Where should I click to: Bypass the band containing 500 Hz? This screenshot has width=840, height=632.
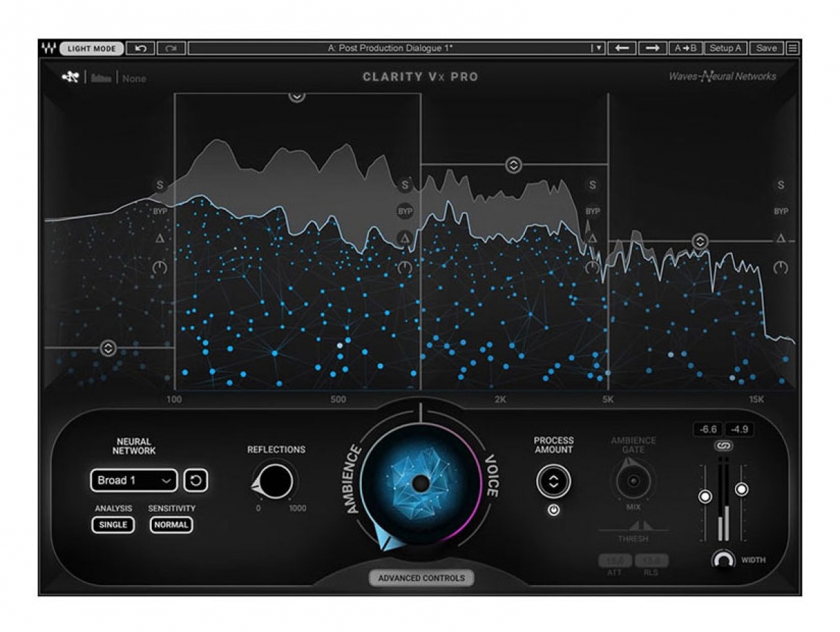(405, 211)
